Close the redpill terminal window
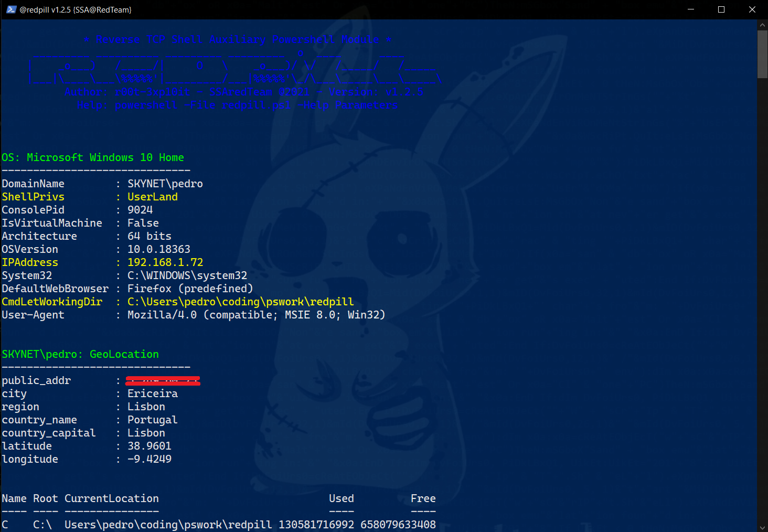 (752, 9)
